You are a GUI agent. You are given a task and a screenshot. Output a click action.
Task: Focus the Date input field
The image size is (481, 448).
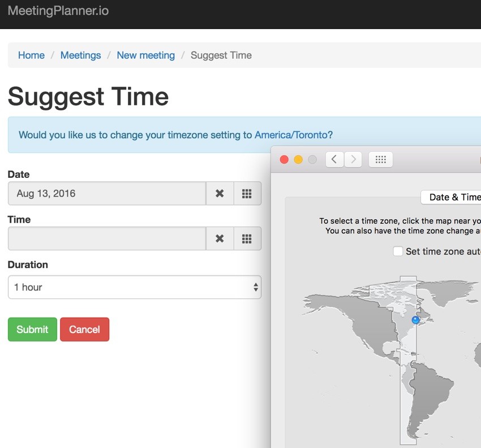[x=107, y=194]
